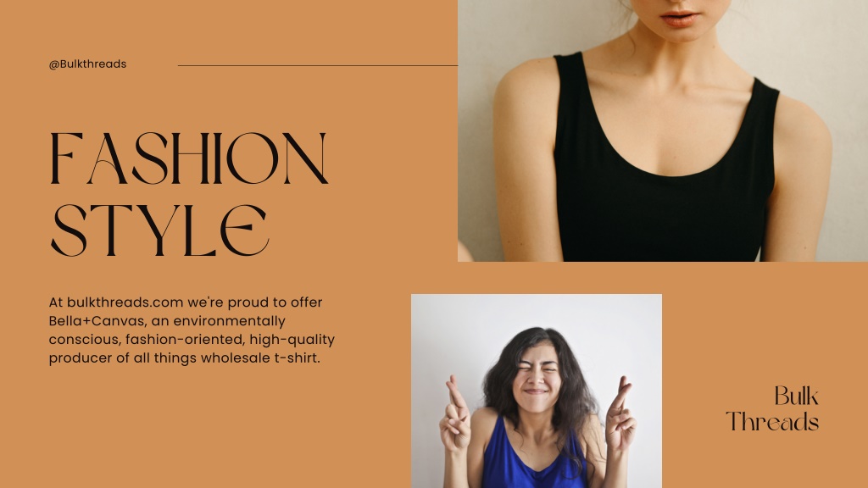
Task: Select the STYLE headline word
Action: [x=159, y=230]
